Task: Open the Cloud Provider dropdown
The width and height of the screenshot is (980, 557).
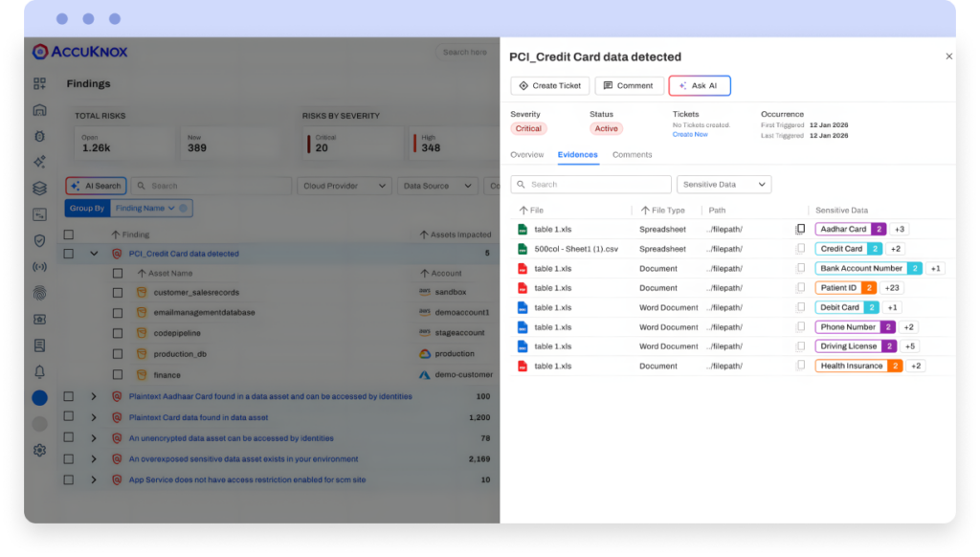Action: pyautogui.click(x=345, y=186)
